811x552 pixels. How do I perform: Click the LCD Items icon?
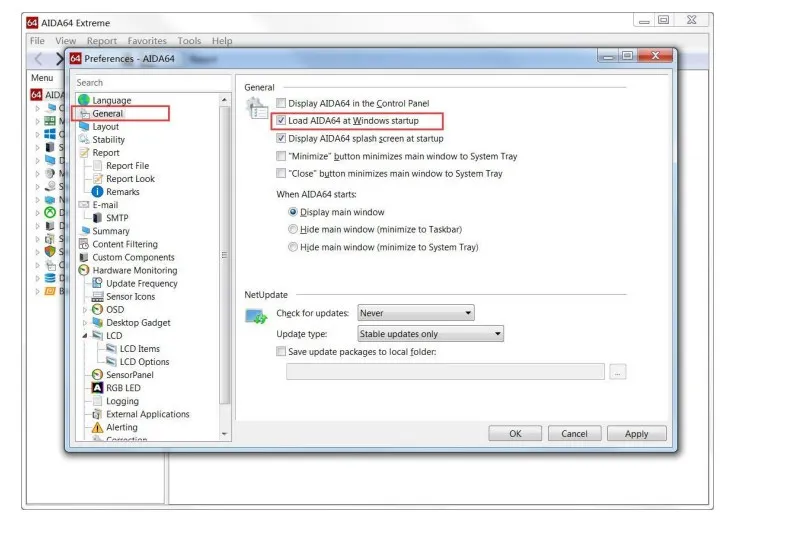pyautogui.click(x=111, y=348)
